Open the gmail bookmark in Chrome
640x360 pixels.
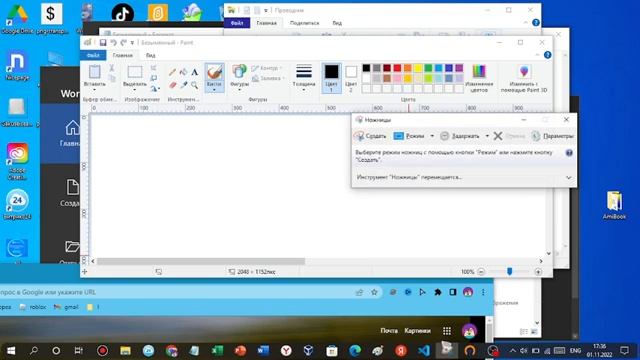(66, 307)
